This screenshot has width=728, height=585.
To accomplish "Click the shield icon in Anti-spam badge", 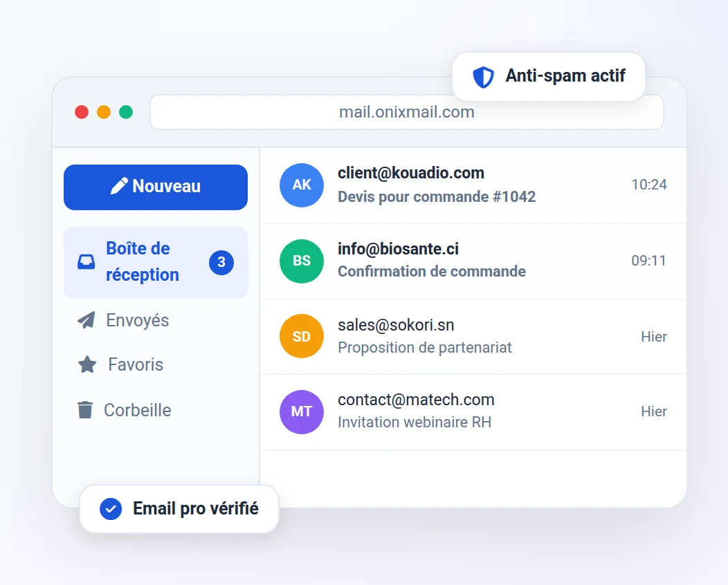I will click(483, 77).
